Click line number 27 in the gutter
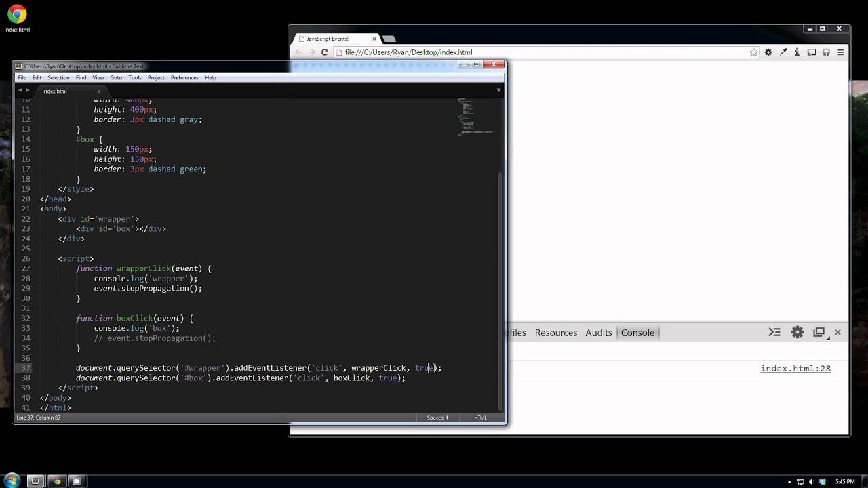Image resolution: width=868 pixels, height=488 pixels. point(26,268)
